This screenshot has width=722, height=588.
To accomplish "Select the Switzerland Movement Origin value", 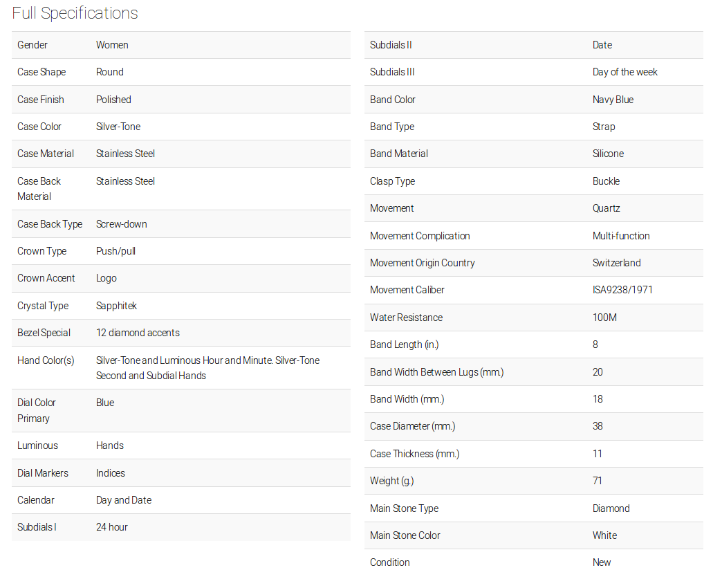I will pos(616,263).
